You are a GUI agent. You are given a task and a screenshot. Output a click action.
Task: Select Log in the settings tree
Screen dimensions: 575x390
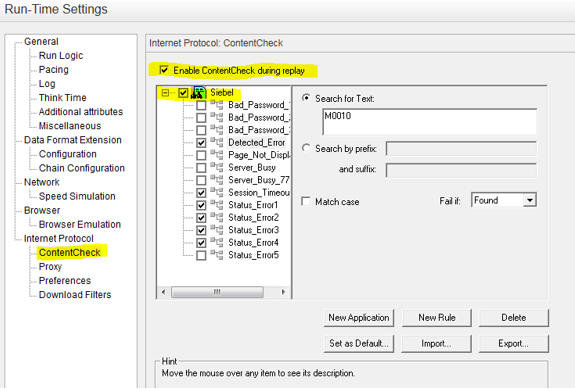click(x=47, y=84)
